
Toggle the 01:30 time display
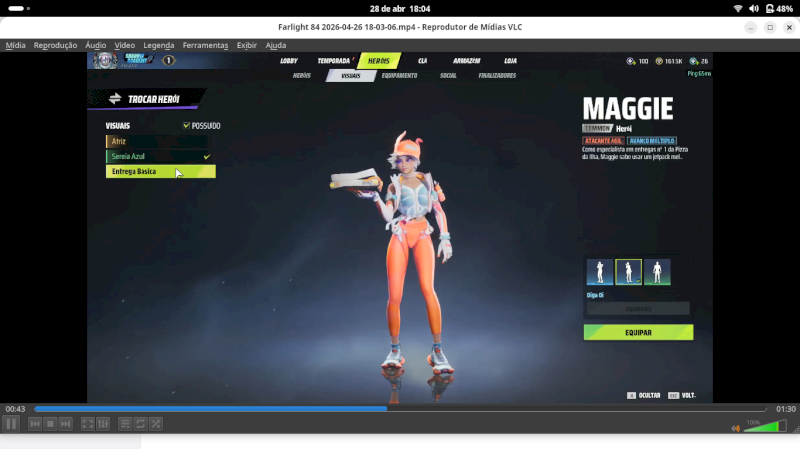point(785,409)
